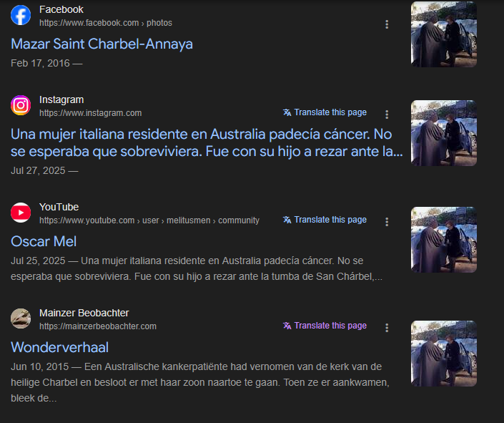Click the Facebook favicon icon
This screenshot has width=504, height=423.
[21, 15]
